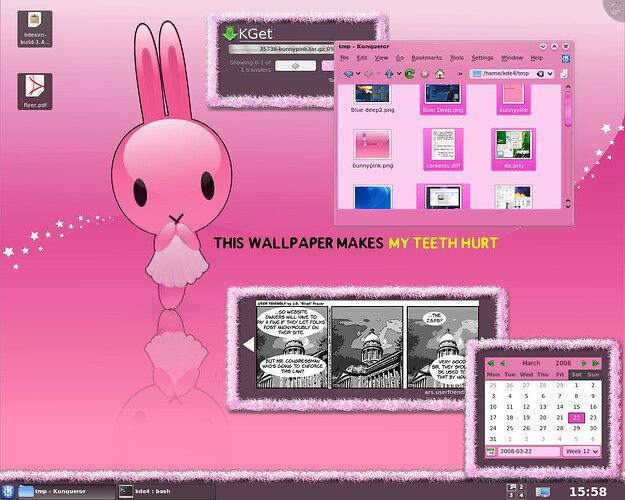This screenshot has width=625, height=500.
Task: Click Konqueror scrollbar up arrow
Action: tap(568, 87)
